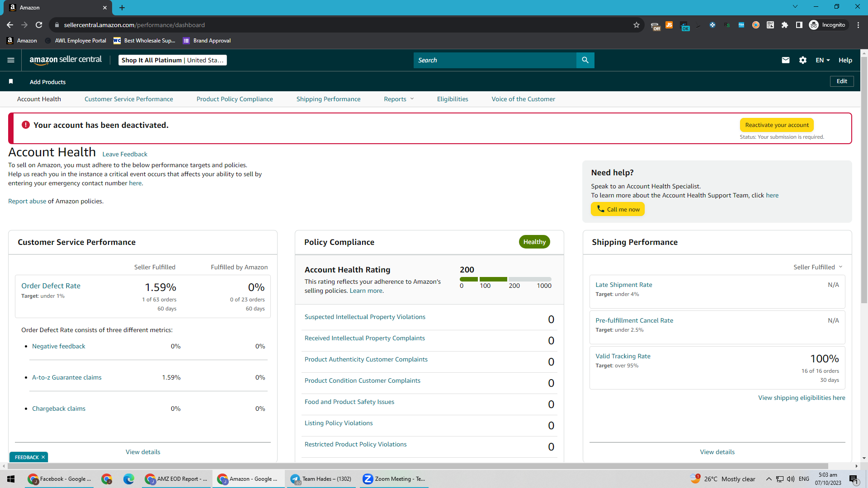Click the side panel icon in Chrome toolbar
The width and height of the screenshot is (868, 488).
799,25
